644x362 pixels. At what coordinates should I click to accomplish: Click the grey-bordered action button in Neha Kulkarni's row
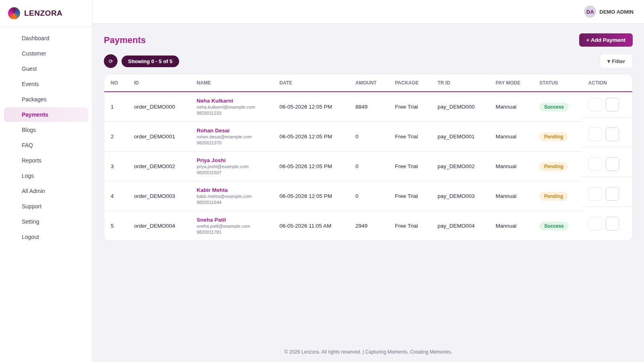coord(595,105)
